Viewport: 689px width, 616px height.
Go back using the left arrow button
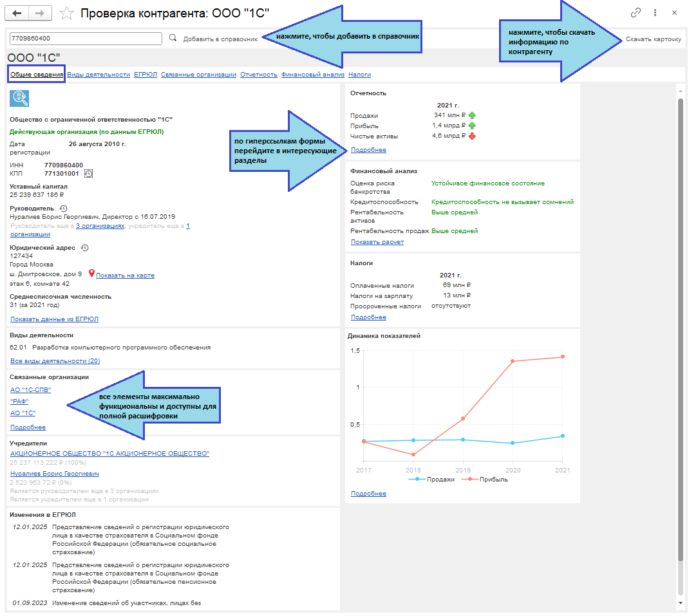coord(17,13)
